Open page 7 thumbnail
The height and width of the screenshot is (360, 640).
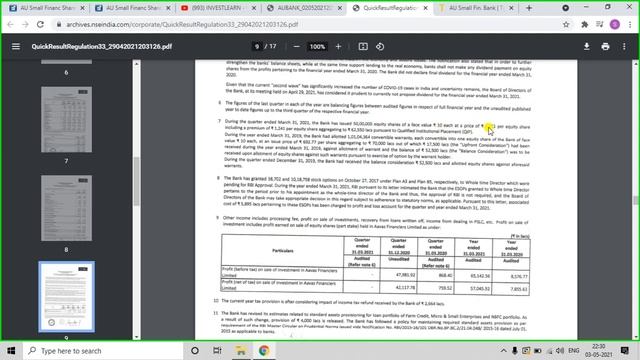(67, 119)
